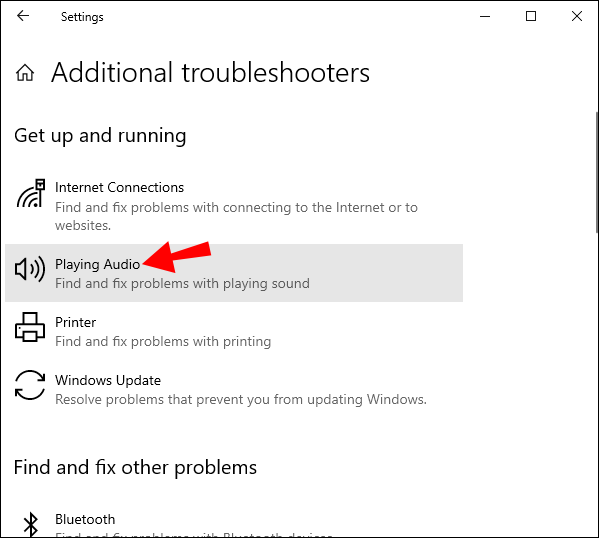Click 'Find and fix problems with printing' description
The width and height of the screenshot is (599, 538).
tap(163, 341)
